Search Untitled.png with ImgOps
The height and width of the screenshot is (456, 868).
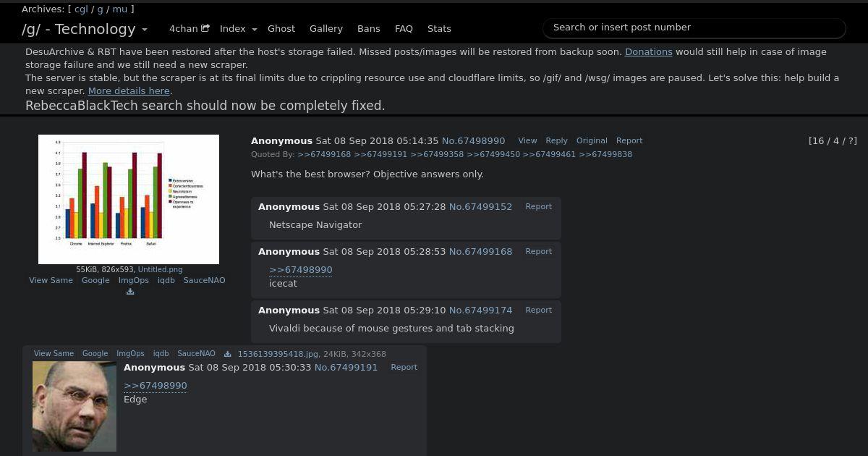pos(134,280)
